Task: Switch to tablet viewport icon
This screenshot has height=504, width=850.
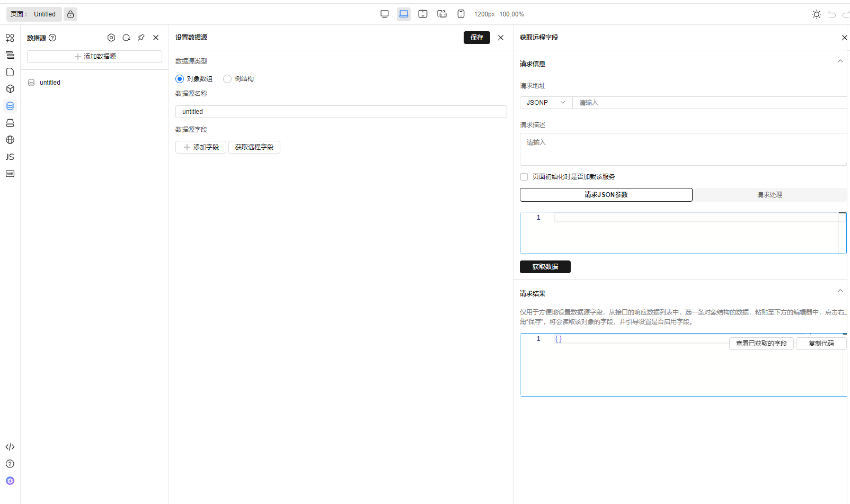Action: tap(423, 14)
